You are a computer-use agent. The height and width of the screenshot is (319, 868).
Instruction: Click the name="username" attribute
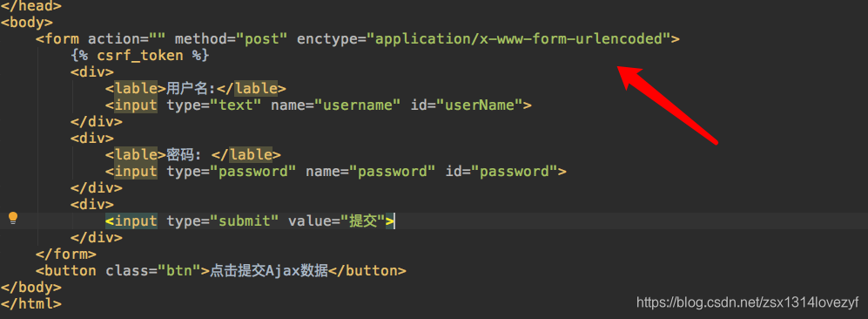coord(335,105)
